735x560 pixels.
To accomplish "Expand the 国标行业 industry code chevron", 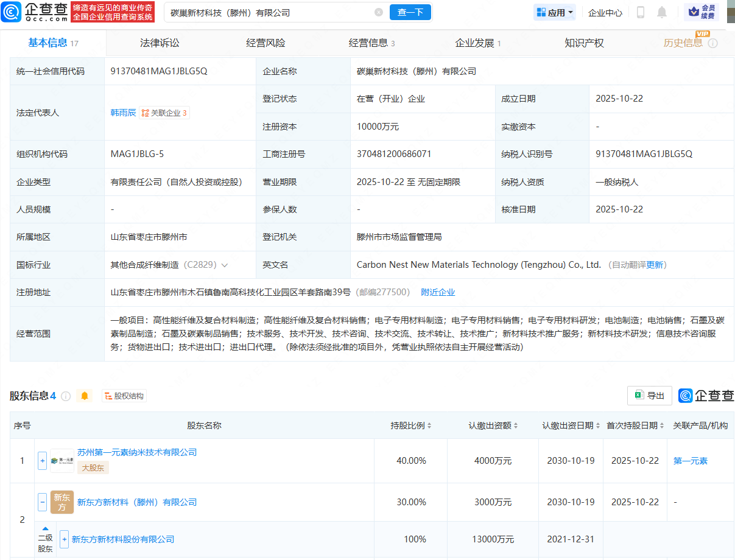I will click(x=225, y=265).
